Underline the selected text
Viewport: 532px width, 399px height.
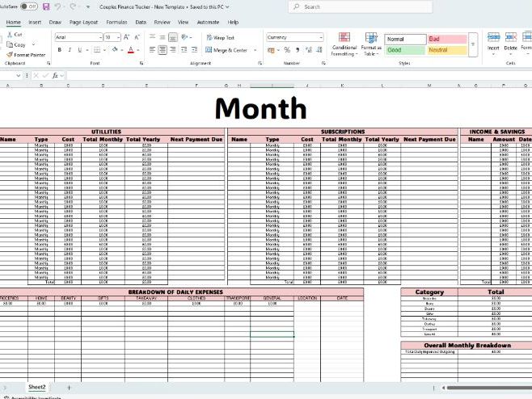(x=80, y=50)
